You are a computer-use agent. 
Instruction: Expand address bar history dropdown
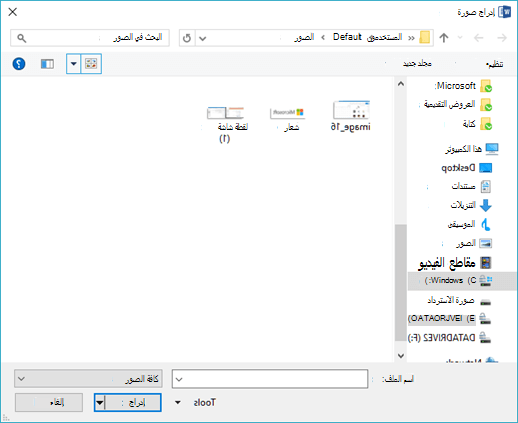tap(203, 38)
